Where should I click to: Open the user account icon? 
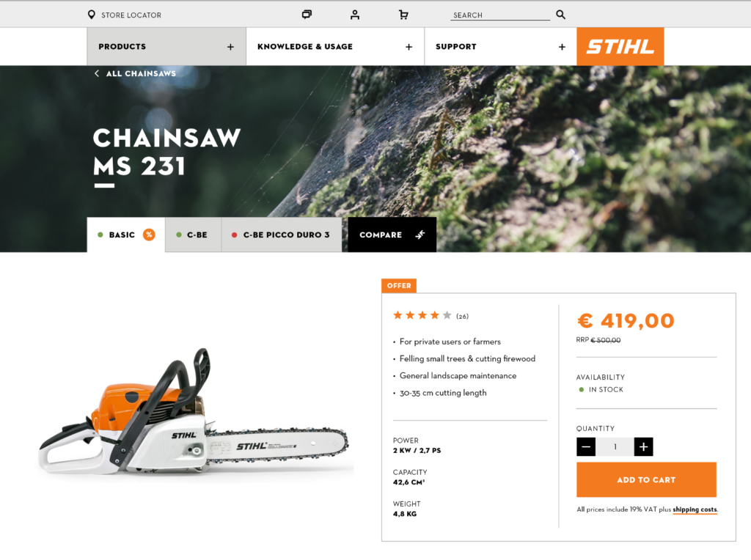pos(355,15)
